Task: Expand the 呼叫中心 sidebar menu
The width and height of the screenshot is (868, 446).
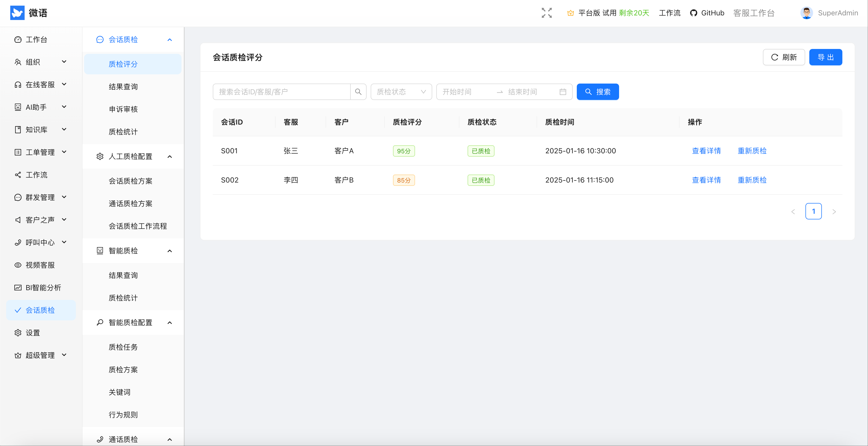Action: tap(41, 242)
